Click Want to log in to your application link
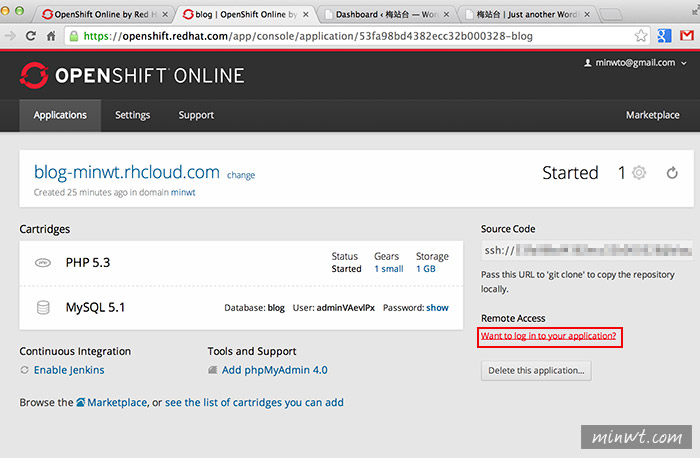 (x=548, y=336)
